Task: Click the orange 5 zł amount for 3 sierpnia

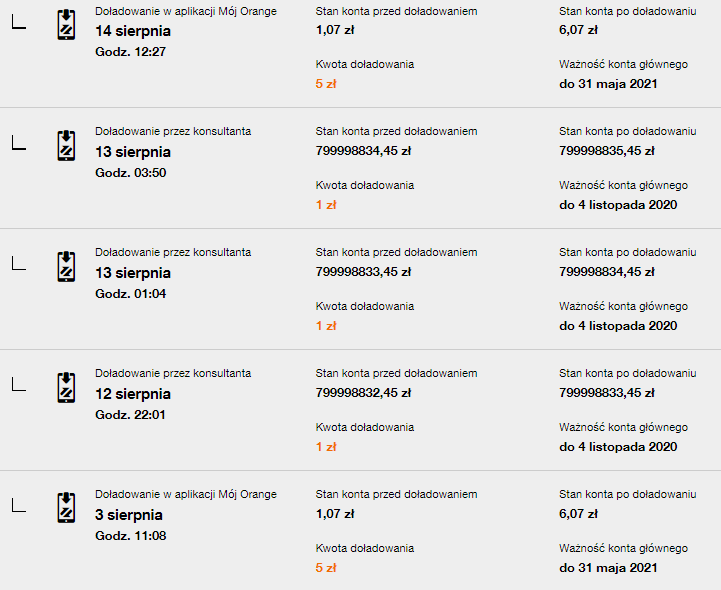Action: click(x=326, y=568)
